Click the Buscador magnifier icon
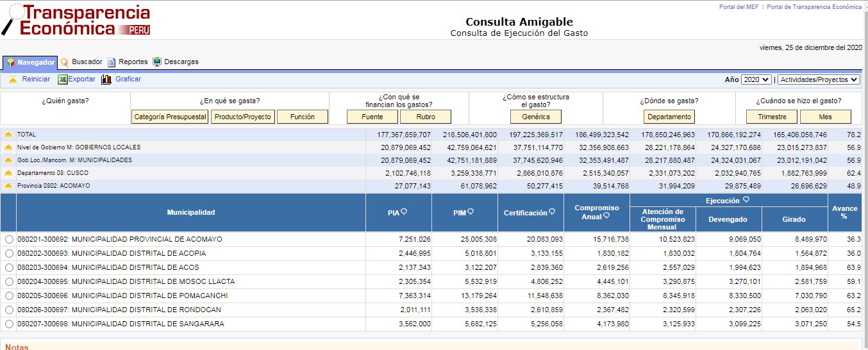 pos(65,62)
